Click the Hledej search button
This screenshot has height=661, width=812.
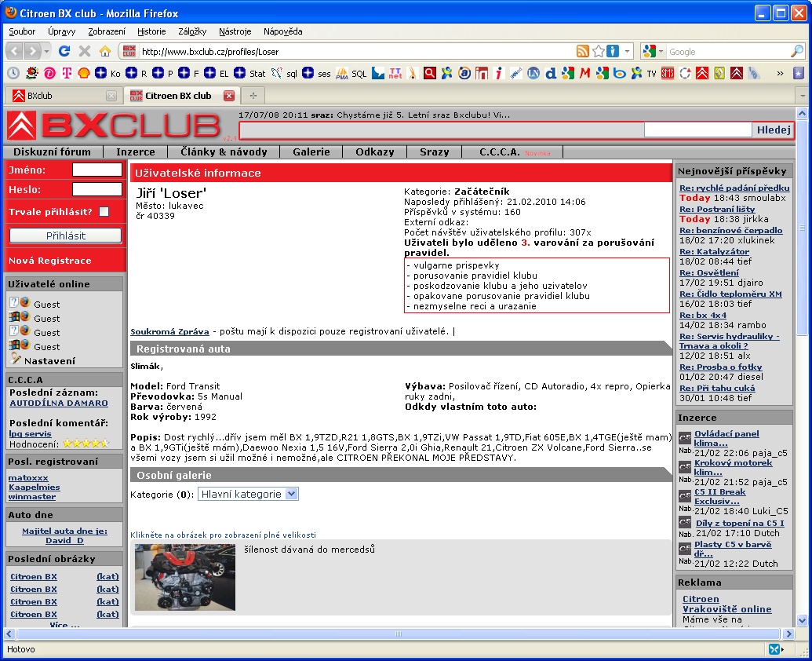[773, 130]
